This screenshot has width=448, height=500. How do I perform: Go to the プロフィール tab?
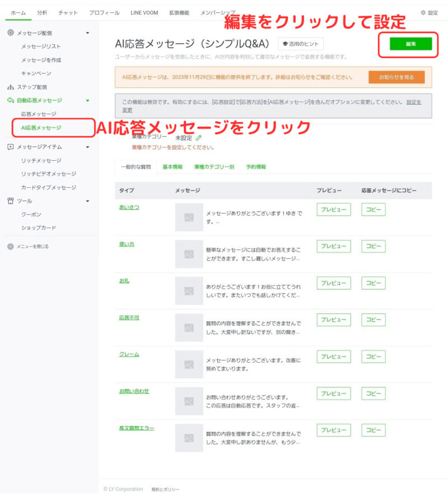tap(104, 13)
